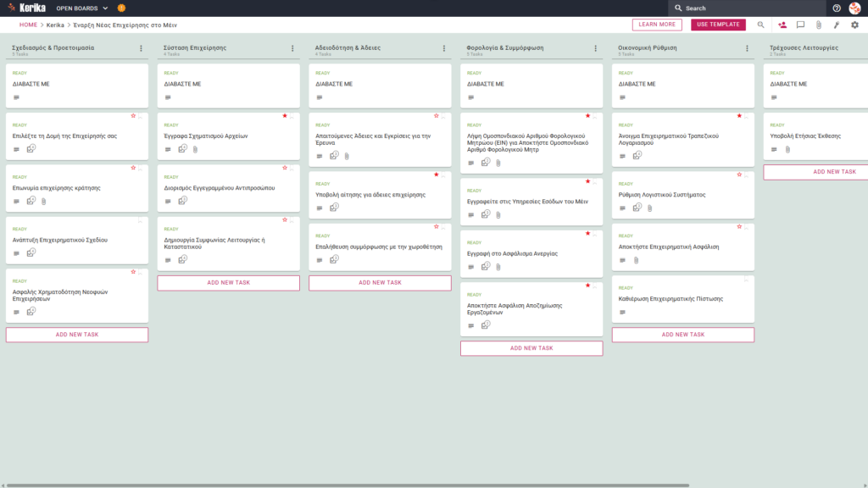Open column menu for Αδειοδότηση & Άδειες

pyautogui.click(x=444, y=48)
